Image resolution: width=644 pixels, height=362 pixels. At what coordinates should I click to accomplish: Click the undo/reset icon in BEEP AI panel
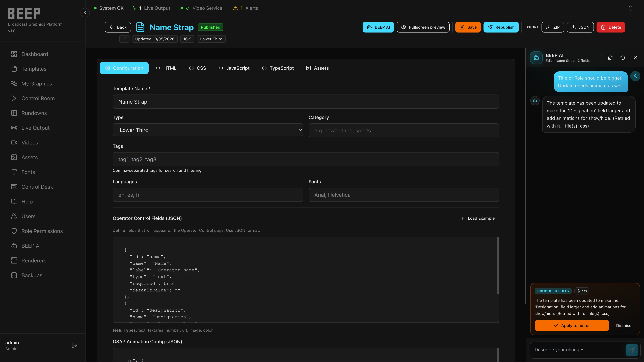623,58
